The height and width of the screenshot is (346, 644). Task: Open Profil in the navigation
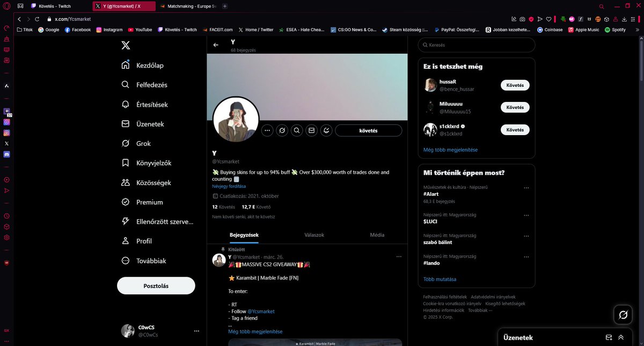tap(137, 241)
